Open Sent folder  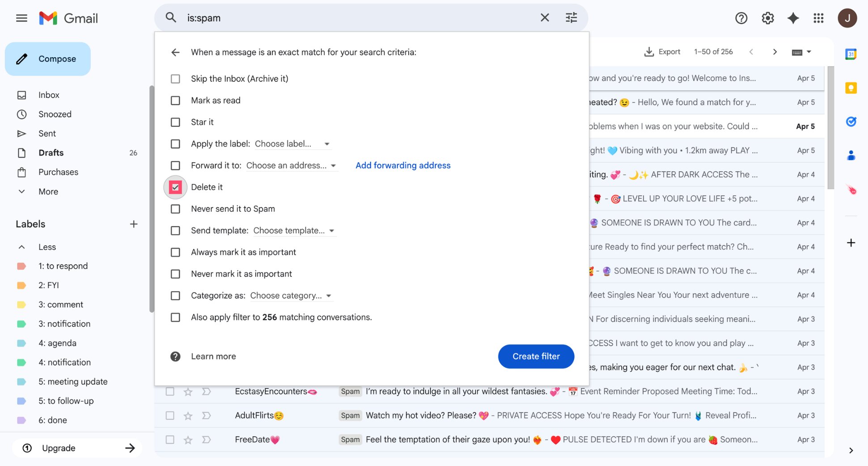click(47, 134)
